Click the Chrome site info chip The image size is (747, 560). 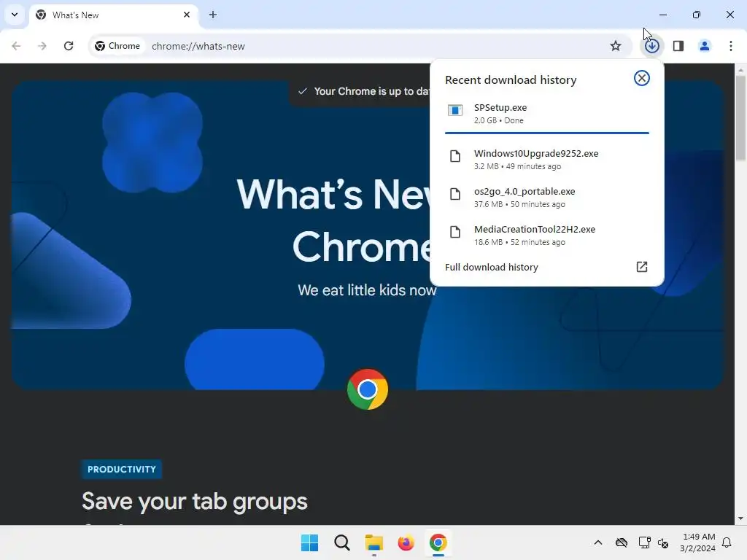[x=117, y=46]
